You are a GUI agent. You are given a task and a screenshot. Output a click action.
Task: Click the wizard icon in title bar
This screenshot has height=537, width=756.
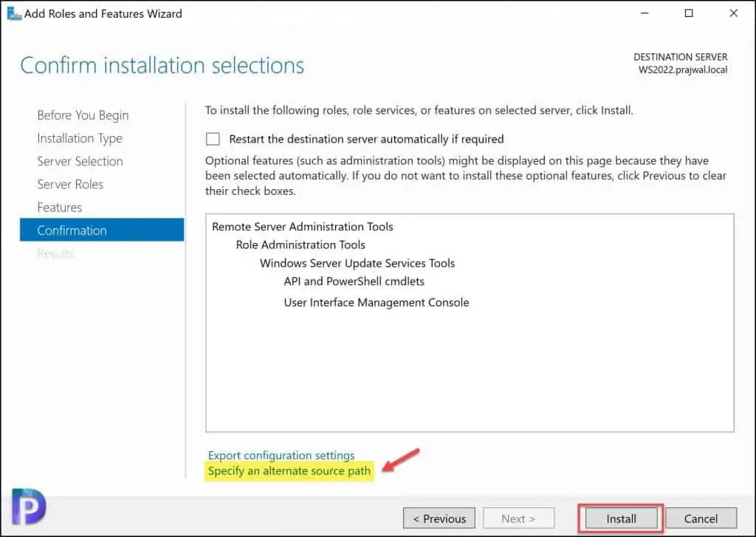(13, 13)
